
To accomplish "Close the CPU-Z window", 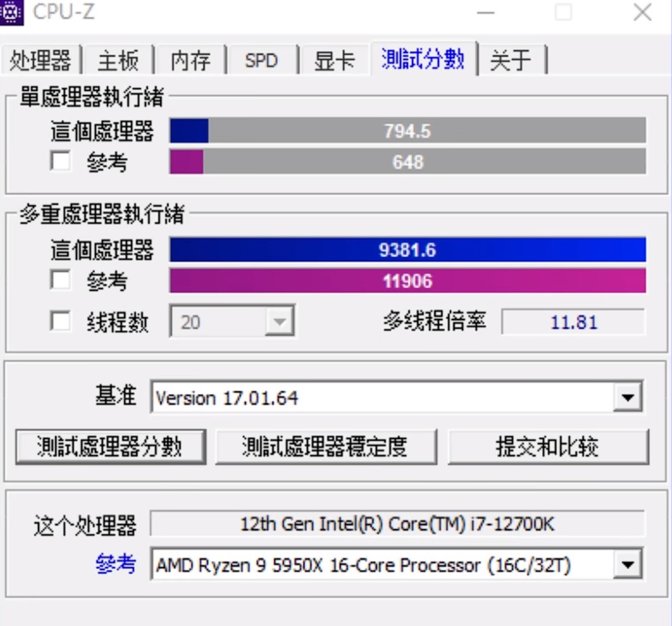I will click(x=642, y=12).
